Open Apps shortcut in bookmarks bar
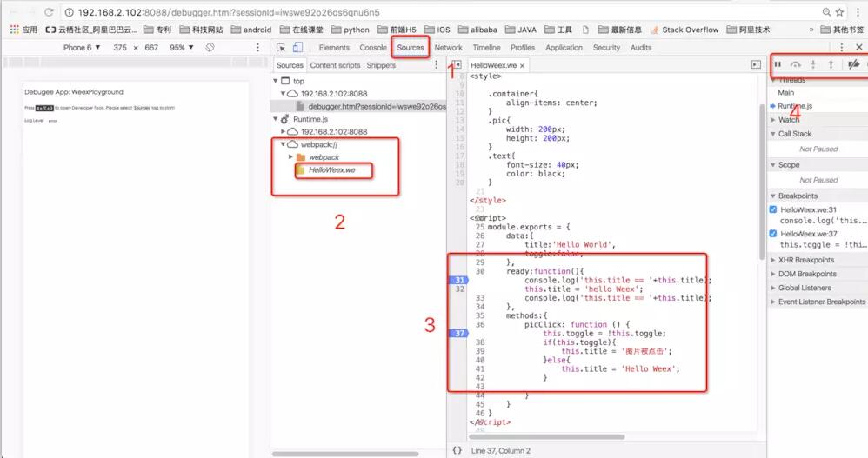 23,30
